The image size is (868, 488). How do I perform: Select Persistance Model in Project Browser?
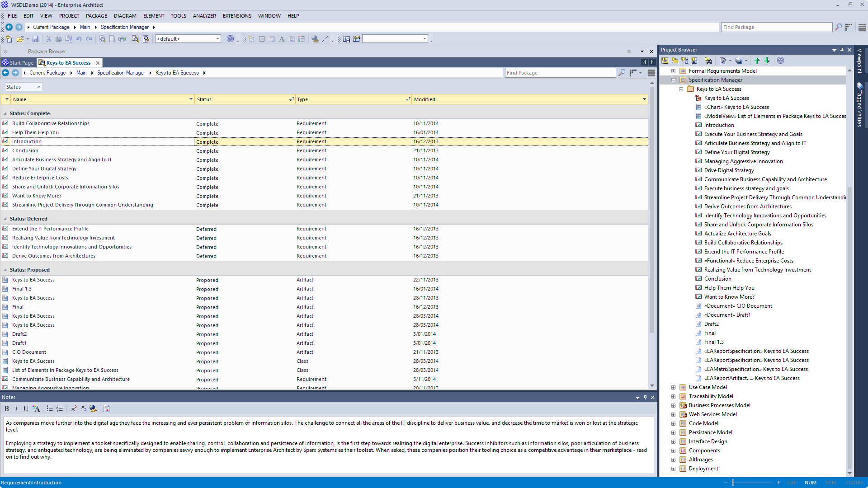tap(710, 432)
